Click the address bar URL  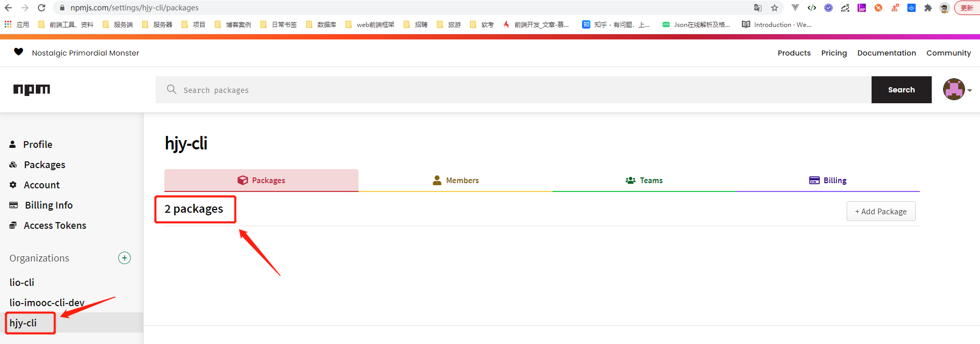(134, 8)
